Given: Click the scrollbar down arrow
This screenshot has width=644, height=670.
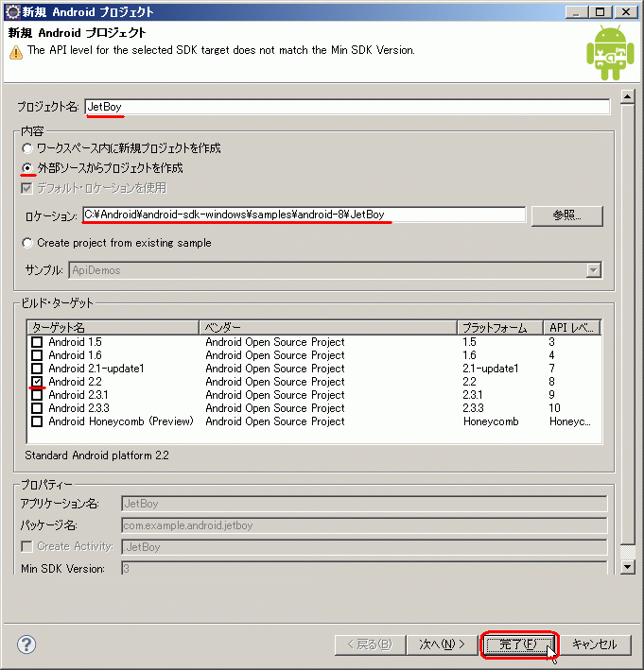Looking at the screenshot, I should coord(627,567).
